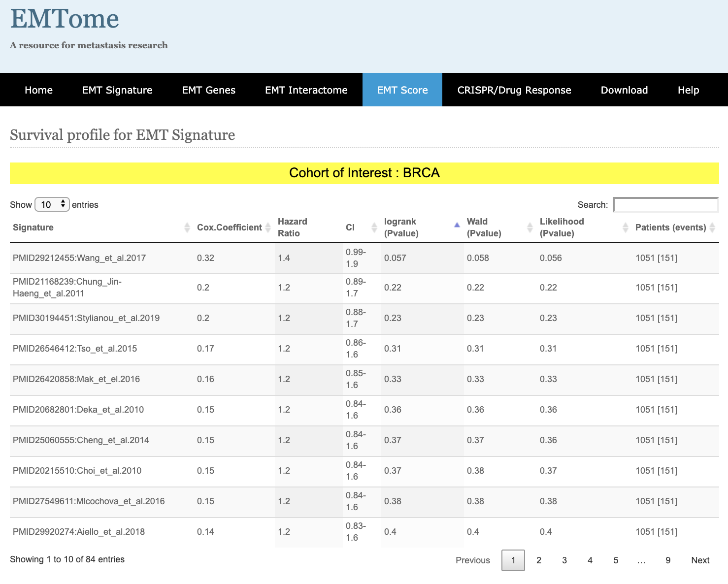
Task: Open the Download menu item
Action: click(625, 90)
